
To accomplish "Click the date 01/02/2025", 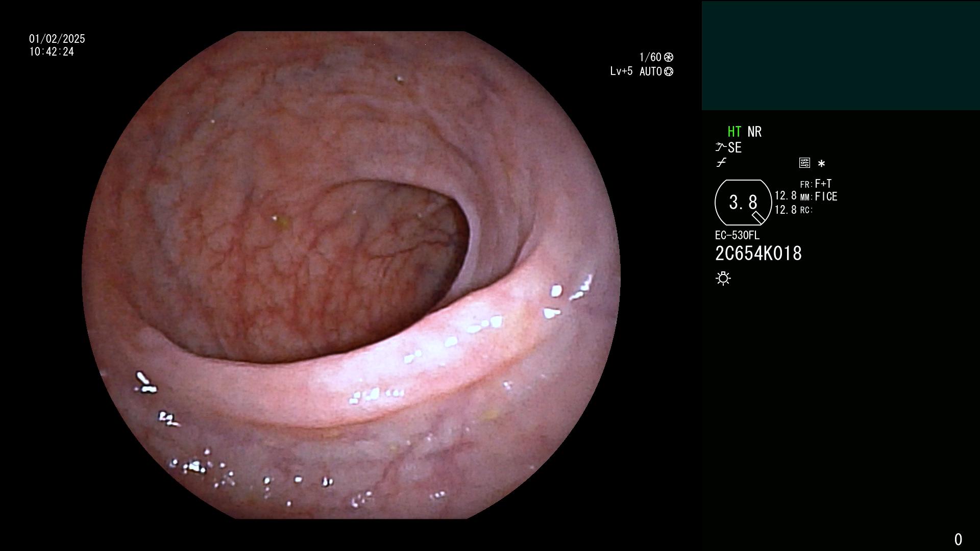I will (x=57, y=39).
